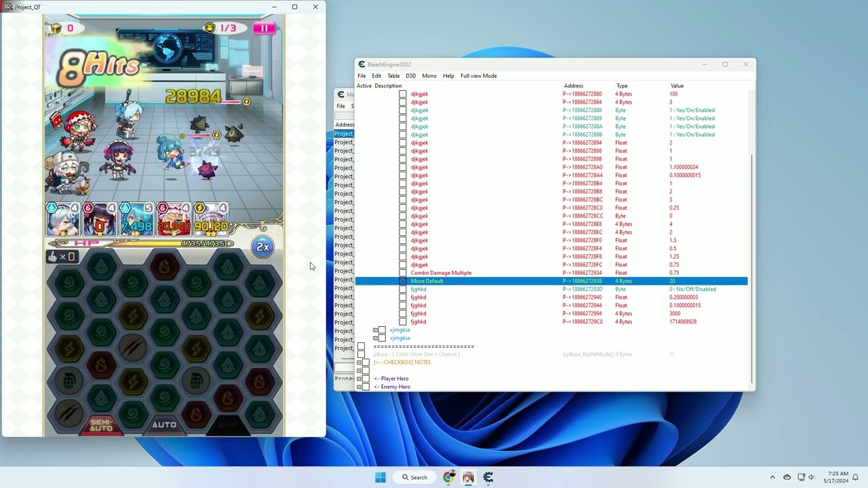Open the game app icon on taskbar
The height and width of the screenshot is (488, 868).
(x=468, y=477)
